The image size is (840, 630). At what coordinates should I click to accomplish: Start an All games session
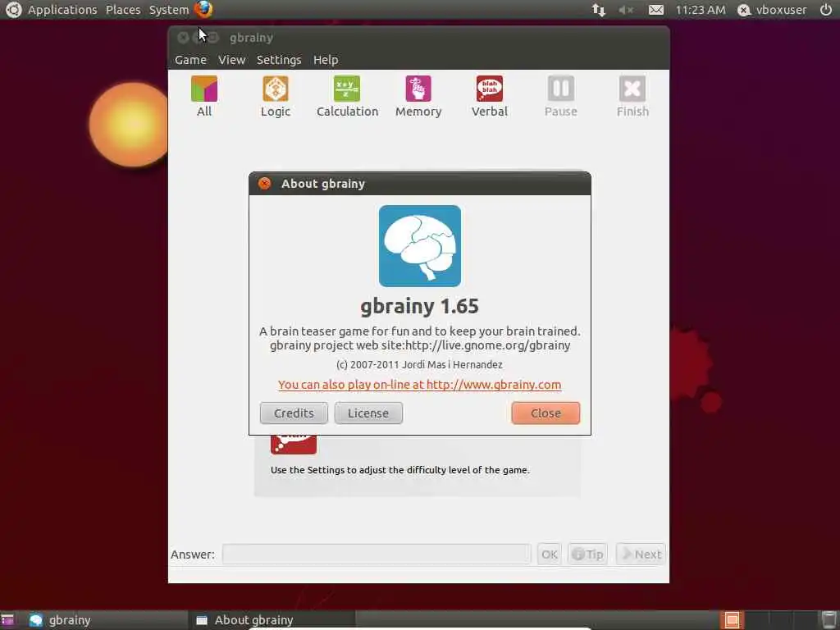pyautogui.click(x=204, y=97)
